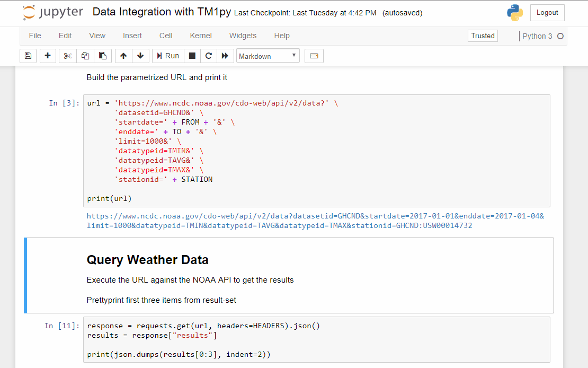
Task: Copy selected cells icon
Action: click(x=85, y=56)
